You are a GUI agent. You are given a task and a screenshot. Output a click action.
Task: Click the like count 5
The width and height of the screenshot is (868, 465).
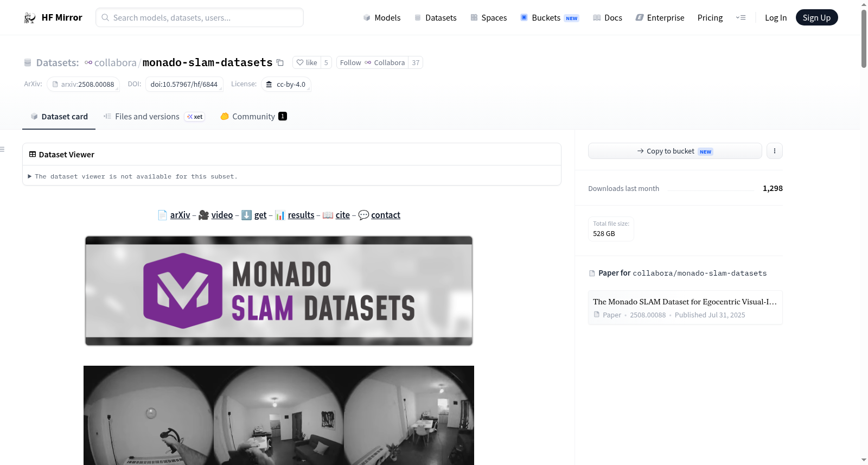click(326, 62)
